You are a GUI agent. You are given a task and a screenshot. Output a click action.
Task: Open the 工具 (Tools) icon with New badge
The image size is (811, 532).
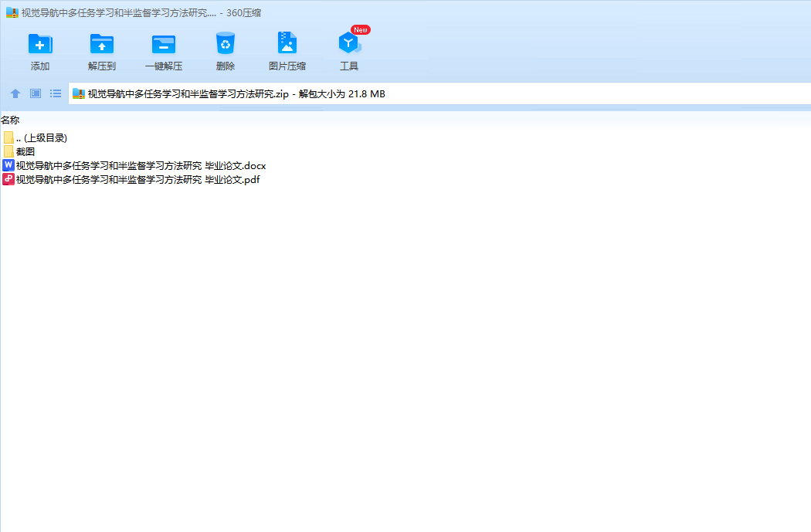[350, 43]
